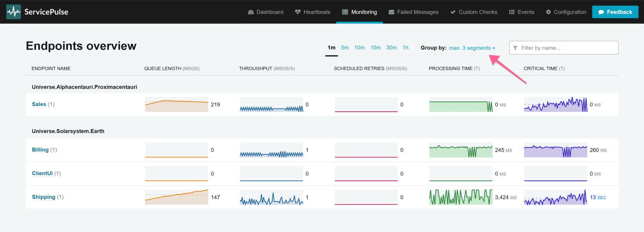
Task: Click Sales queue length graph
Action: point(177,105)
